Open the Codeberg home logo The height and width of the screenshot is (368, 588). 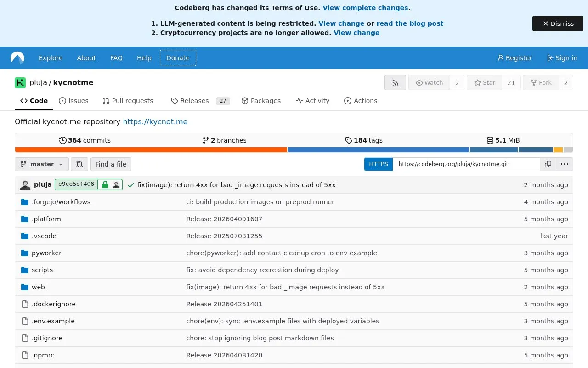[17, 58]
